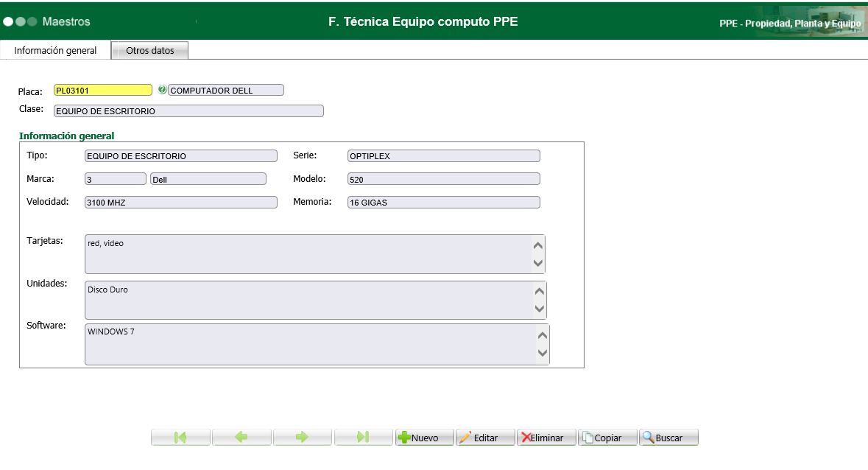868x470 pixels.
Task: Click the Eliminar button
Action: (546, 438)
